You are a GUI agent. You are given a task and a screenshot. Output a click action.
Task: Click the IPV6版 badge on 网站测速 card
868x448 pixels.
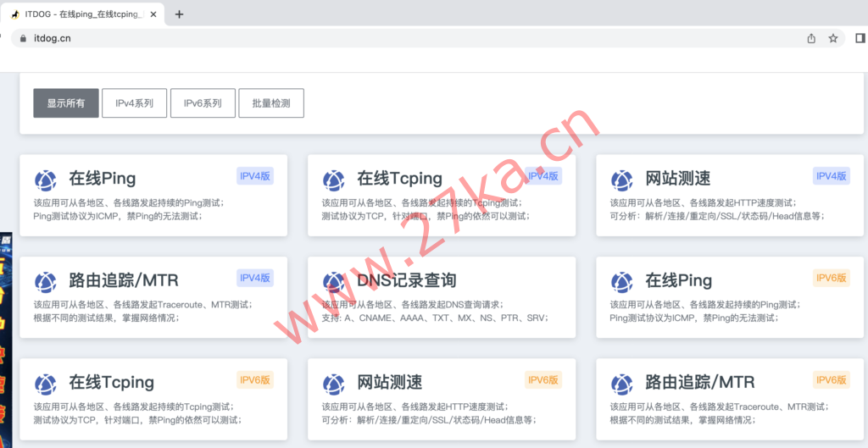click(543, 379)
